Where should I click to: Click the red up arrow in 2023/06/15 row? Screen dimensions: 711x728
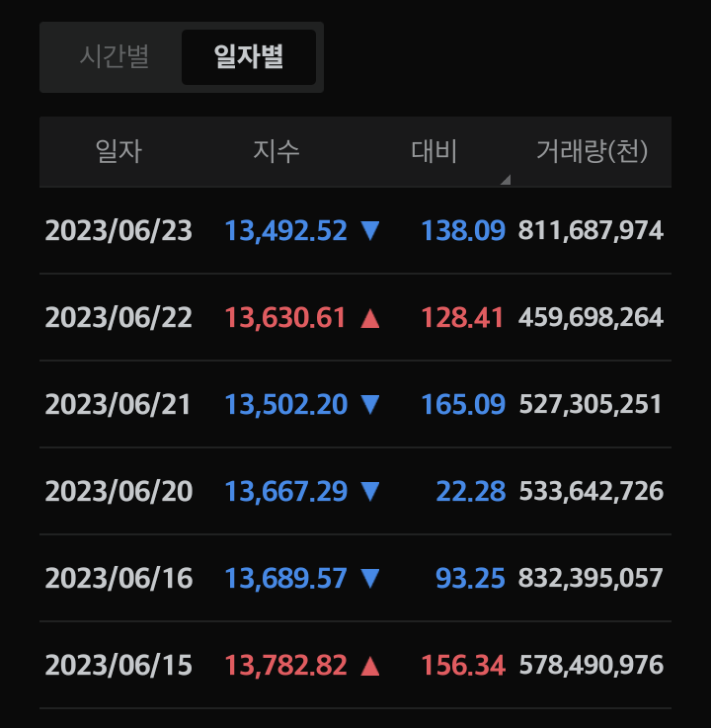coord(370,666)
